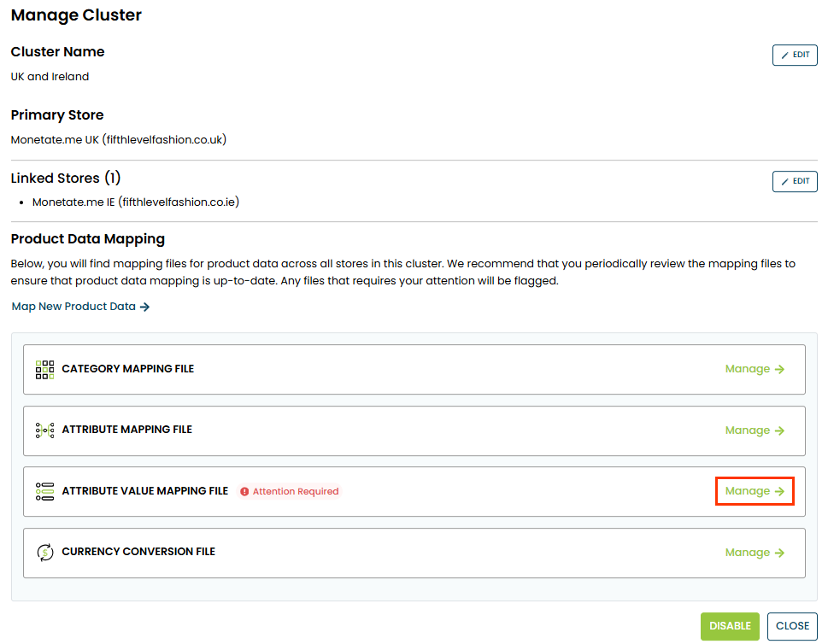Edit the Cluster Name
The height and width of the screenshot is (644, 828).
click(x=795, y=55)
